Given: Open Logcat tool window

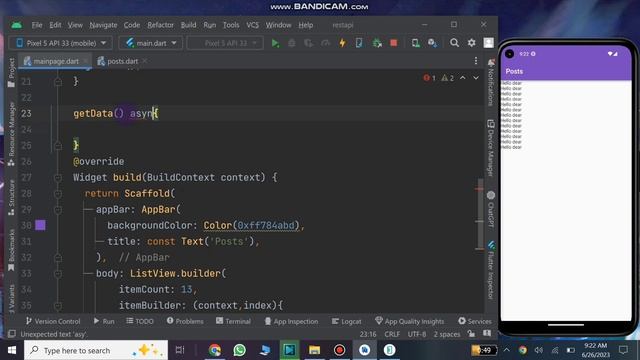Looking at the screenshot, I should [347, 321].
